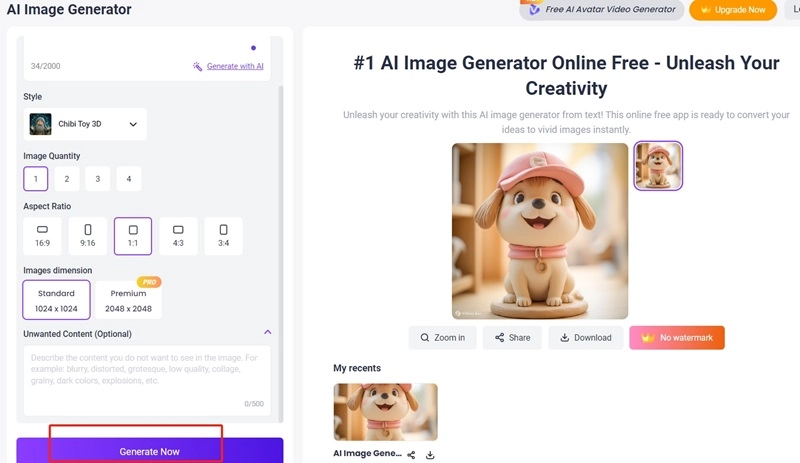800x463 pixels.
Task: Click the Share button under the image
Action: point(512,337)
